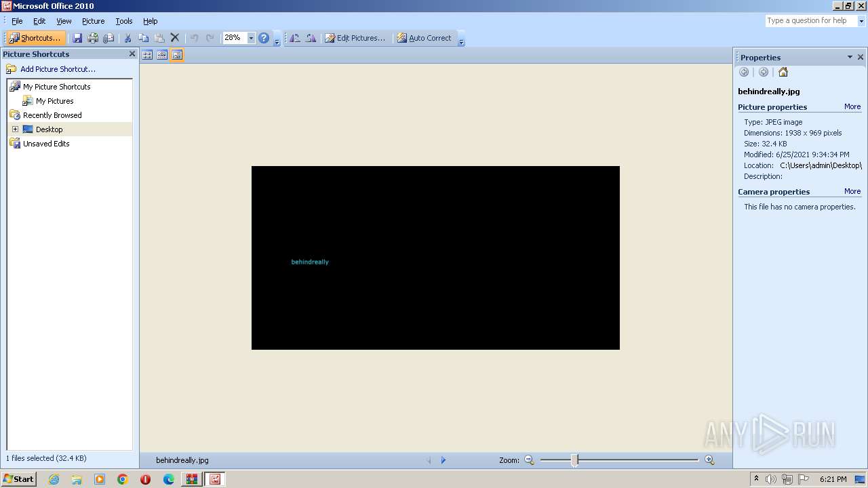The image size is (868, 488).
Task: Open the File menu
Action: pyautogui.click(x=17, y=21)
